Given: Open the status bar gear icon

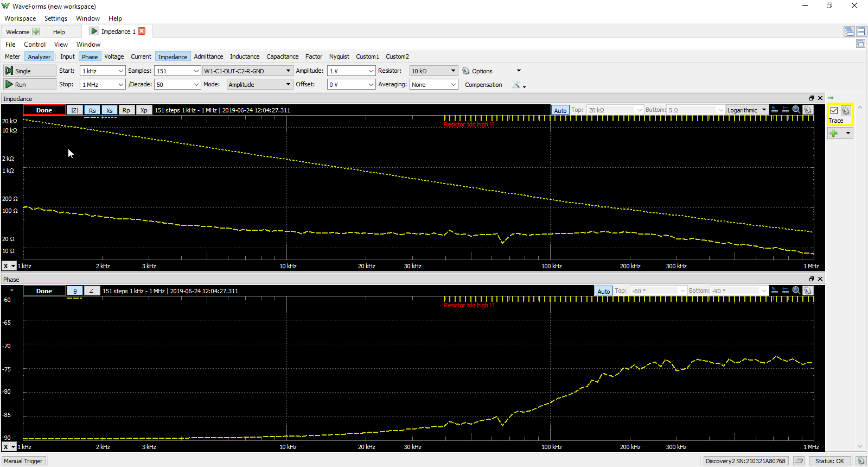Looking at the screenshot, I should [860, 461].
